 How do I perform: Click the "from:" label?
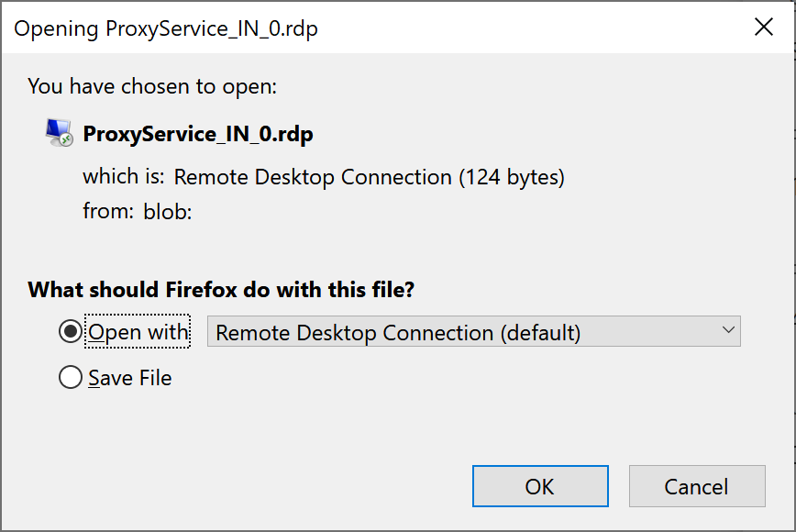(x=108, y=211)
